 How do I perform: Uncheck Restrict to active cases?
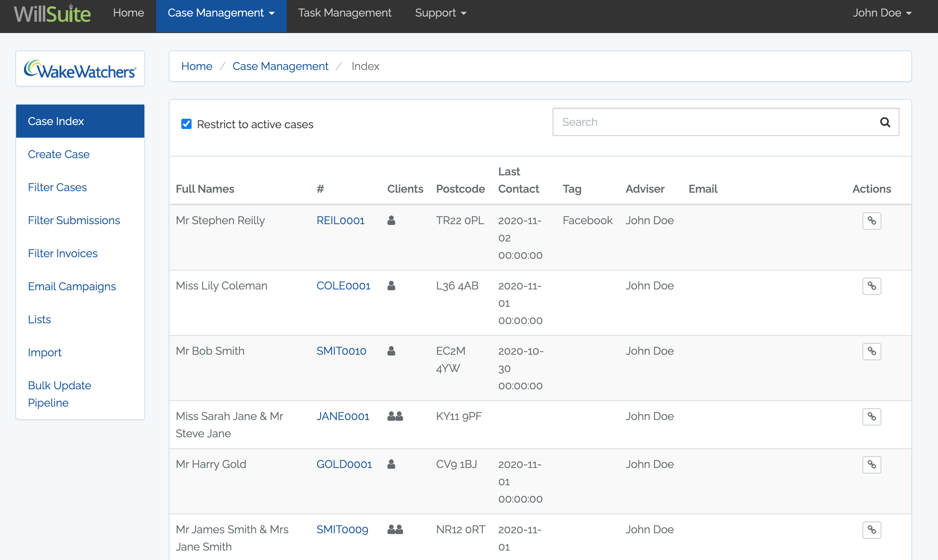click(x=186, y=124)
